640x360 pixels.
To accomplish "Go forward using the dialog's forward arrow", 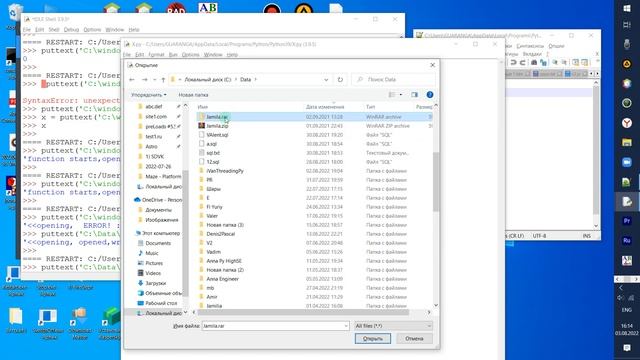I will click(144, 80).
